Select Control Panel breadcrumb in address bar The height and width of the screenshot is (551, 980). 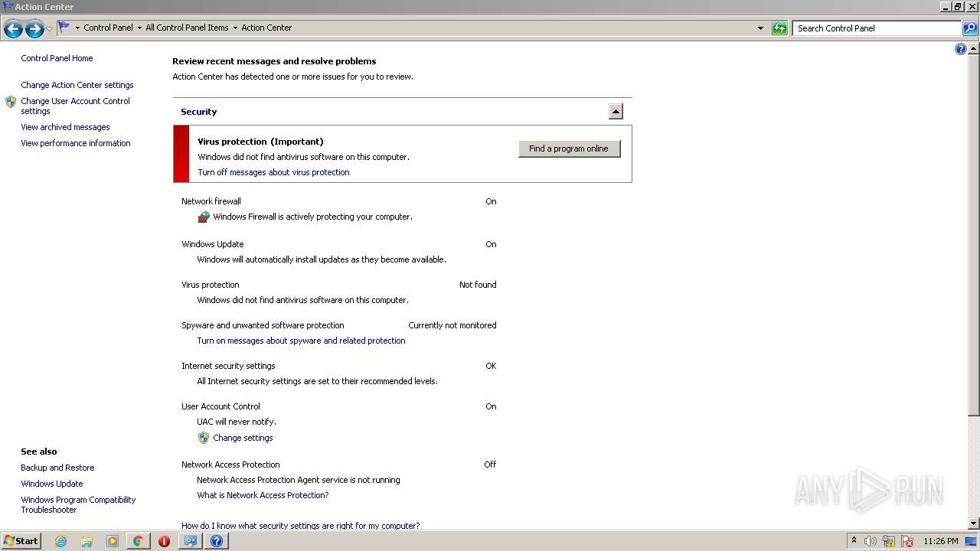(108, 28)
